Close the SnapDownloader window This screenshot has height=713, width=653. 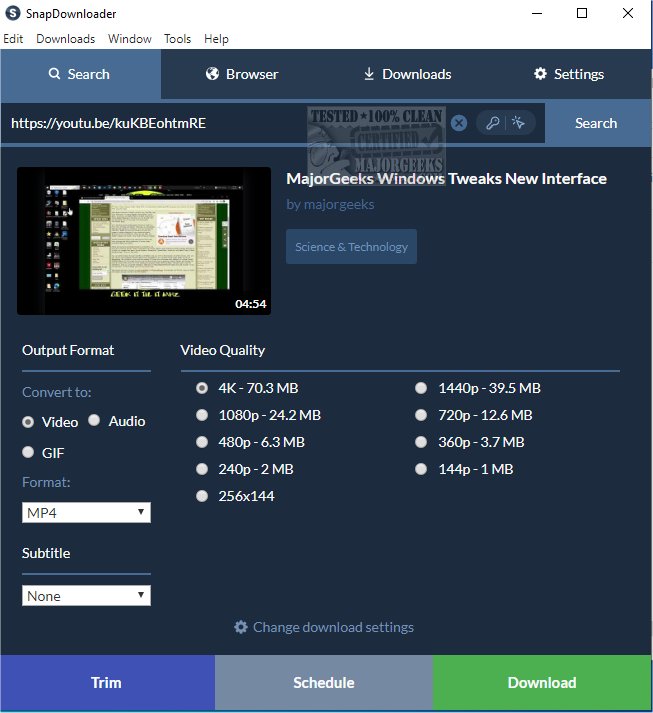628,13
